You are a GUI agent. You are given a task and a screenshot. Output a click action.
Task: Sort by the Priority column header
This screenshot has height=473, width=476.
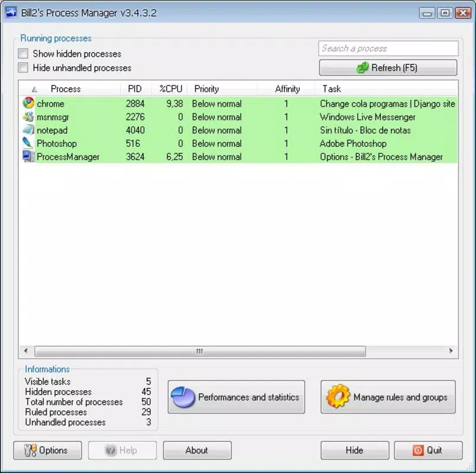(x=222, y=89)
